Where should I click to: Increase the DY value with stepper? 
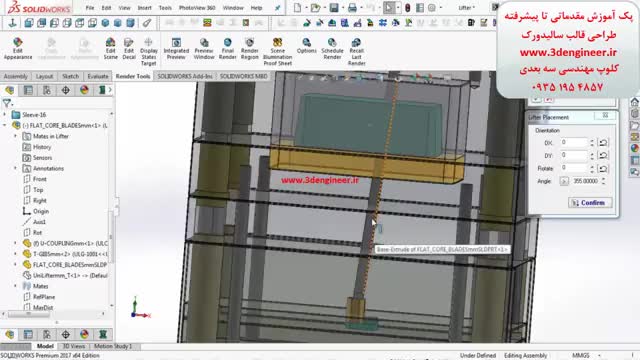click(x=592, y=153)
